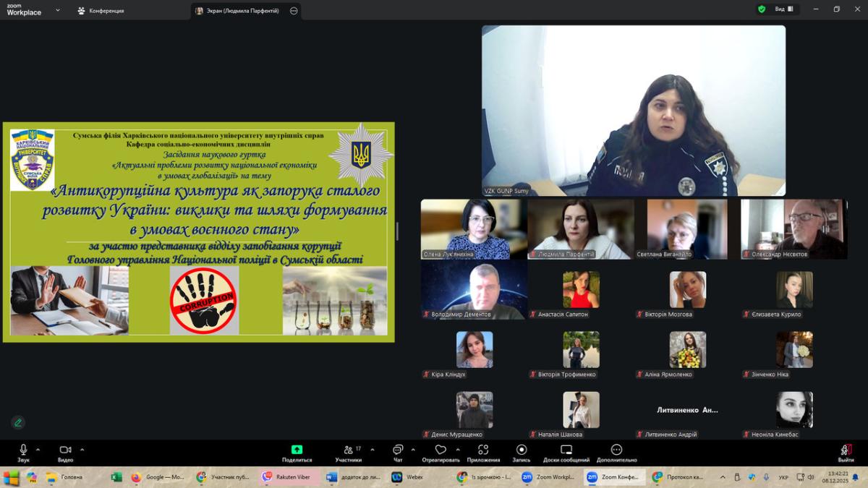
Task: Select Вікторія Трофименко participant tile
Action: tap(581, 350)
